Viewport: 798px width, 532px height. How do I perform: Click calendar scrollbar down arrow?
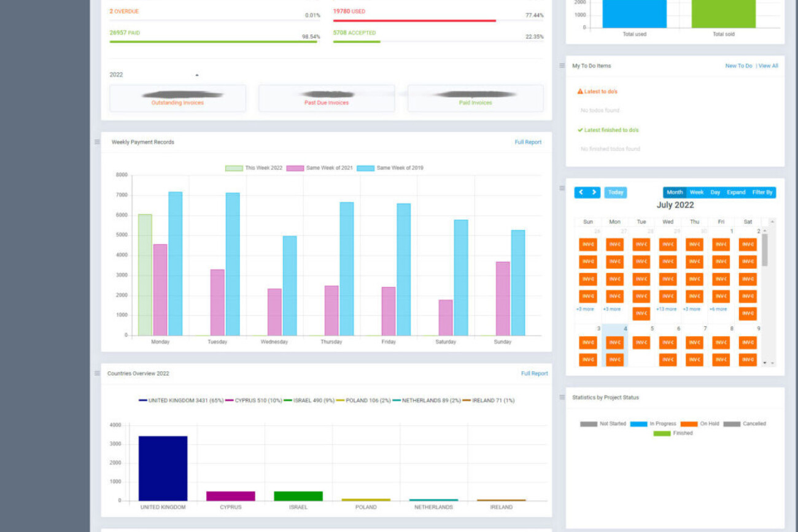tap(772, 363)
